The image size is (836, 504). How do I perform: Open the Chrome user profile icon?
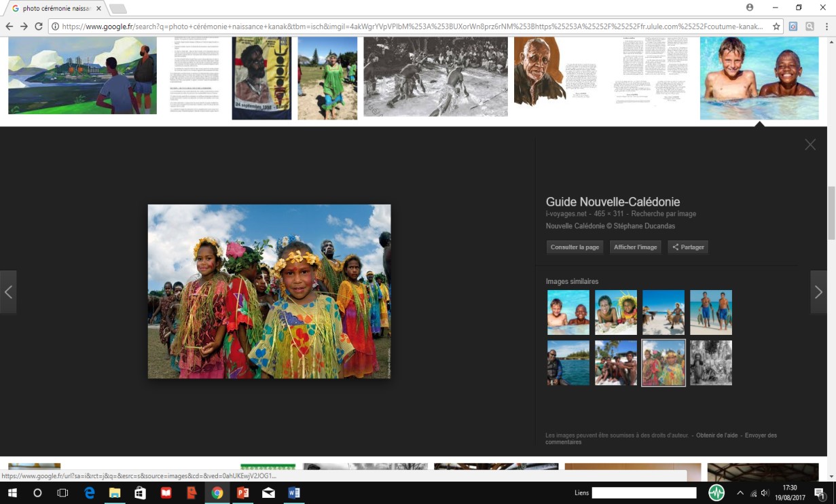click(x=750, y=7)
